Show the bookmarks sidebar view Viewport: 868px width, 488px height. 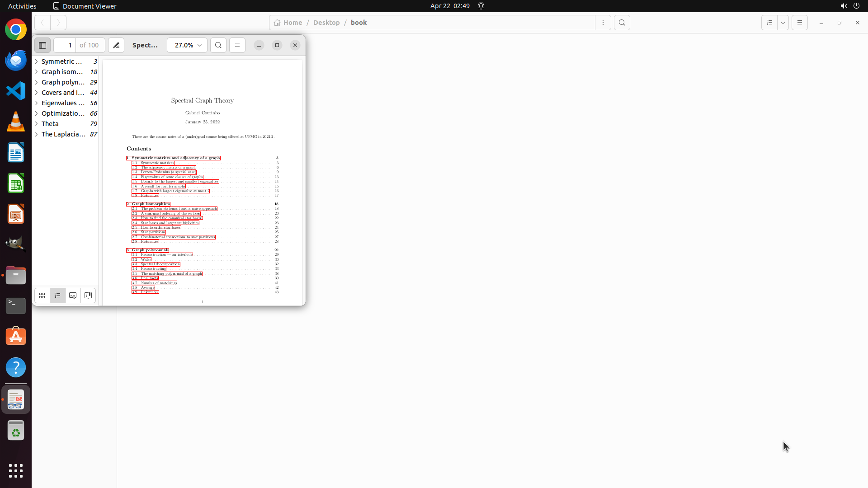click(88, 296)
